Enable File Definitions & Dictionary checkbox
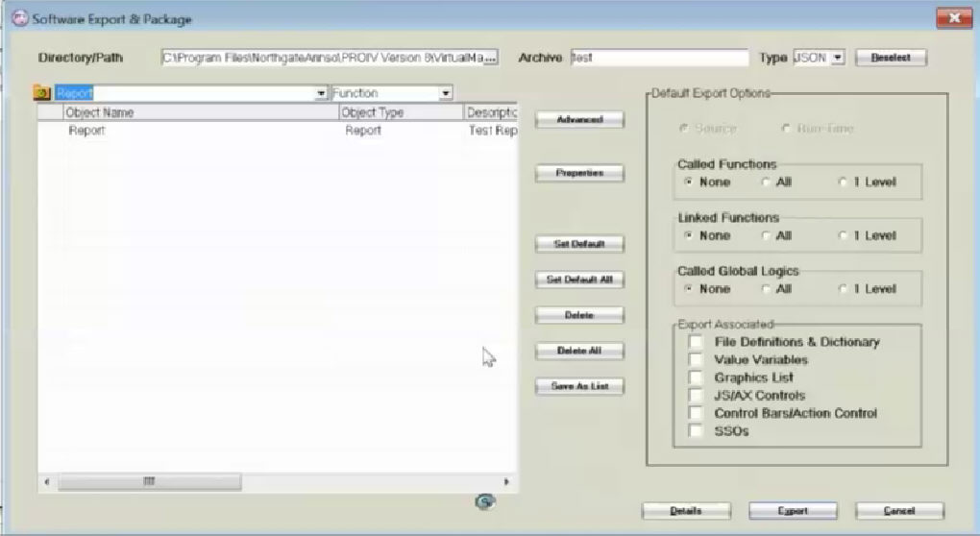This screenshot has height=536, width=980. pyautogui.click(x=695, y=342)
